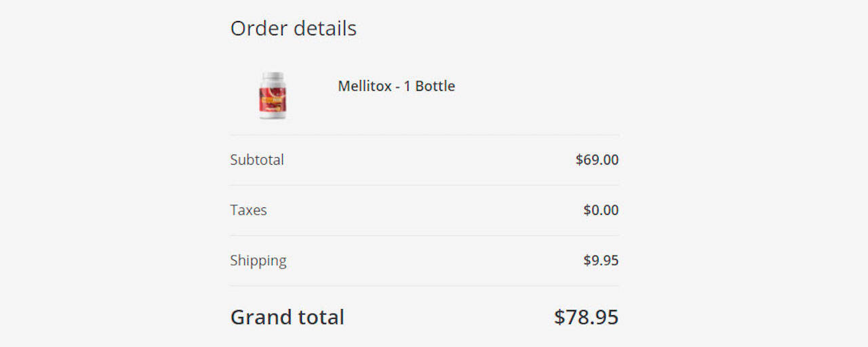This screenshot has width=868, height=347.
Task: Click the 'Taxes' label
Action: point(248,210)
